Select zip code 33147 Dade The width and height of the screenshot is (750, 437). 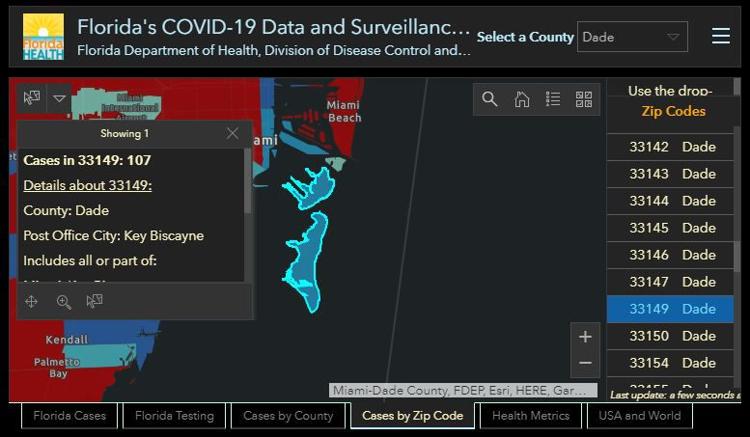670,282
